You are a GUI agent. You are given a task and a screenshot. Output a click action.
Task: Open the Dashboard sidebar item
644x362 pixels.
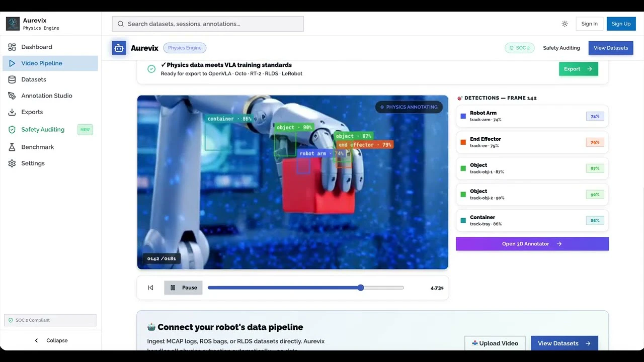(50, 47)
